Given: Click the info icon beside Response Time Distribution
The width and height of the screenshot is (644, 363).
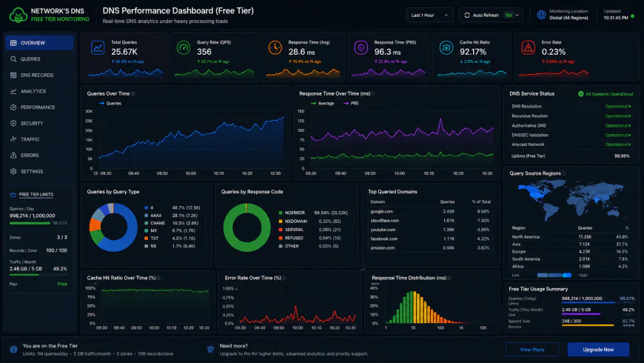Looking at the screenshot, I should click(x=449, y=278).
